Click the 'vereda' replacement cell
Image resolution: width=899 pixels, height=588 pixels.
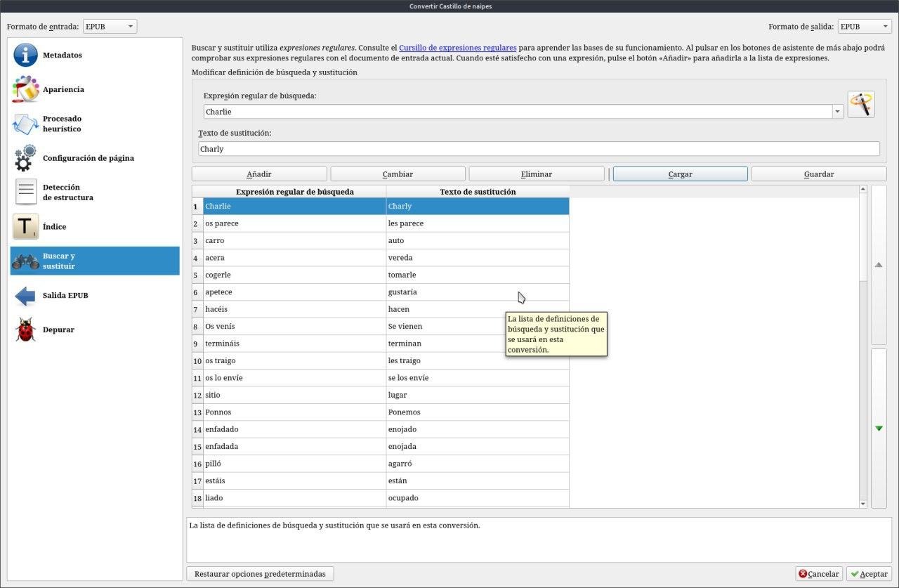(x=478, y=258)
